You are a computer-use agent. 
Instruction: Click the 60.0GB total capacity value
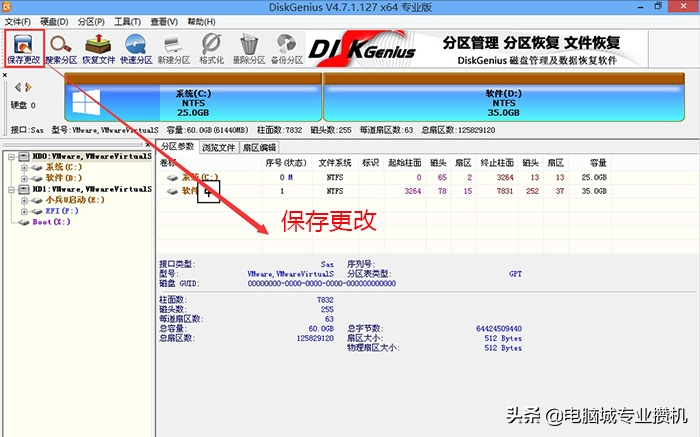(321, 329)
